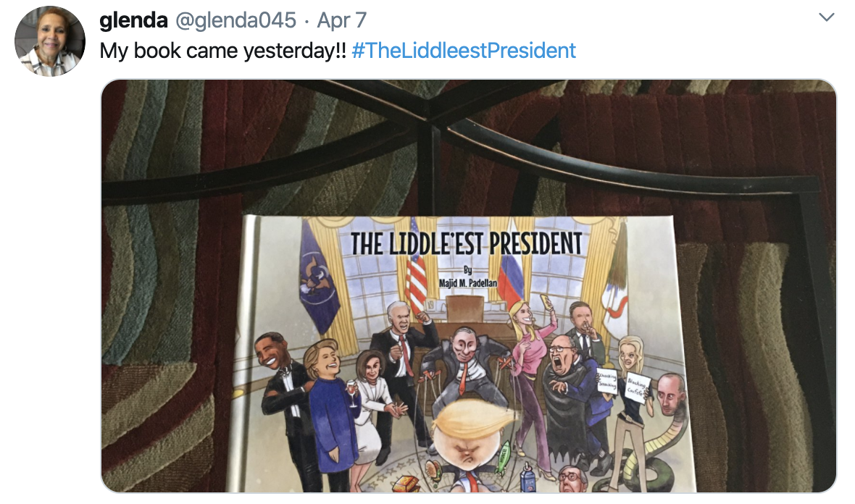The image size is (855, 504).
Task: Open the #TheLiddleestPresident hashtag
Action: coord(464,51)
